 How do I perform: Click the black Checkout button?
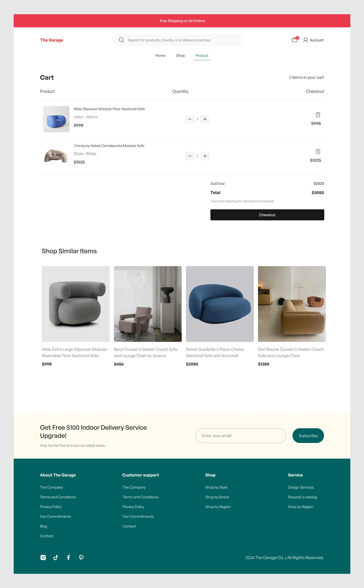pyautogui.click(x=267, y=215)
